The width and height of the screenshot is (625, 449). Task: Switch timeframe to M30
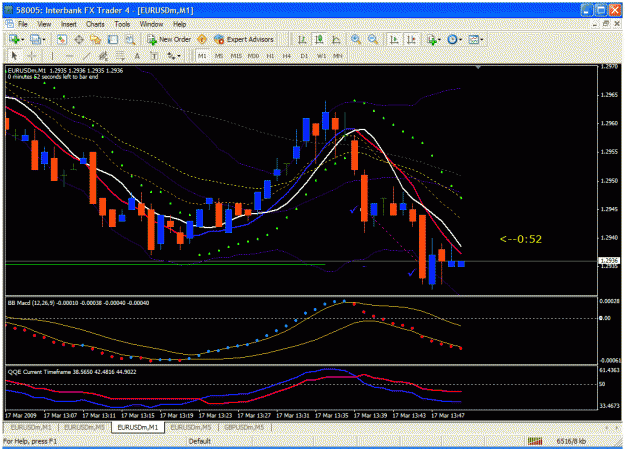(x=253, y=56)
